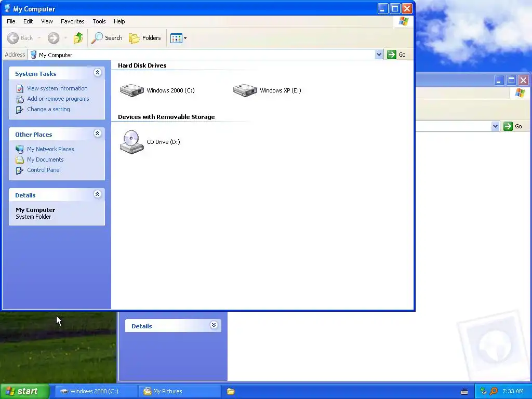Click the network connection tray icon
Screen dimensions: 532x399
point(484,391)
